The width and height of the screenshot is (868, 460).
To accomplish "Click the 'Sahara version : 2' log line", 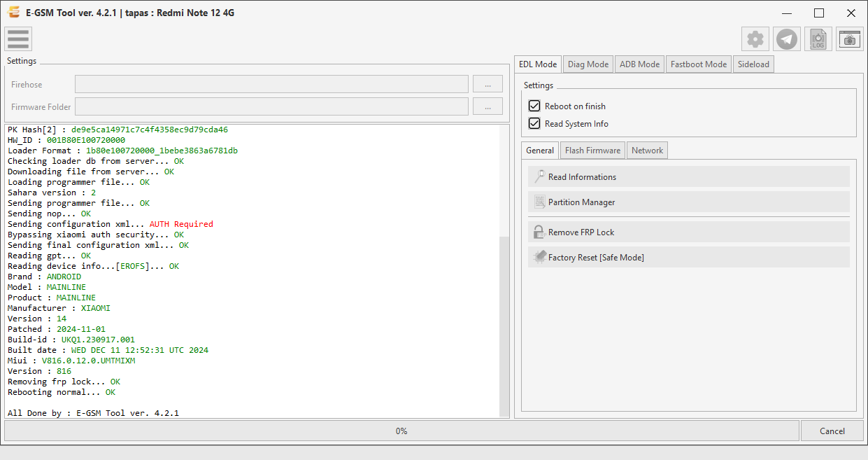I will 52,193.
